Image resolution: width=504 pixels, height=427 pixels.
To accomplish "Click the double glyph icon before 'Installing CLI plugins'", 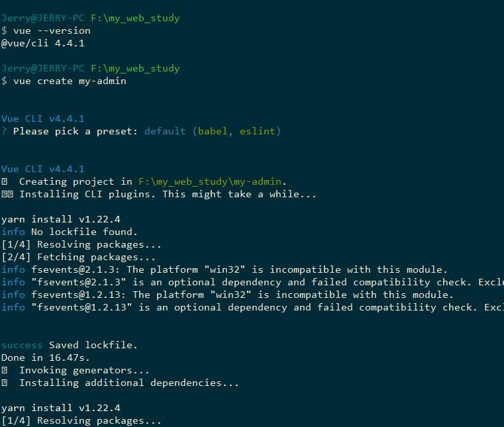I will click(x=7, y=195).
